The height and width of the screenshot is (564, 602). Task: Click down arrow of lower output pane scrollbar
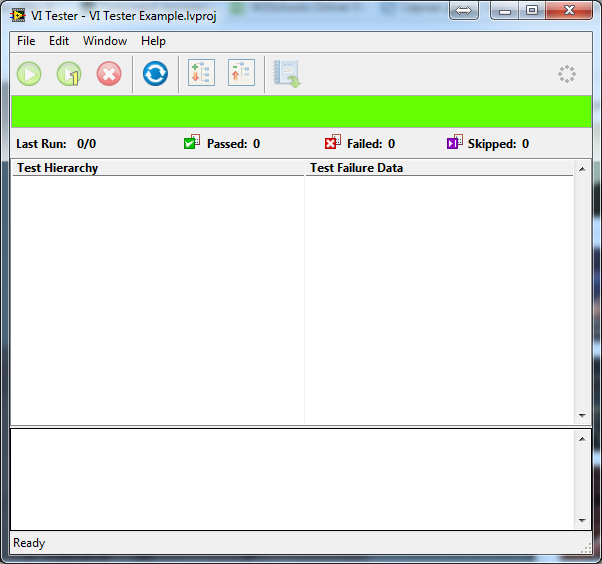tap(582, 521)
